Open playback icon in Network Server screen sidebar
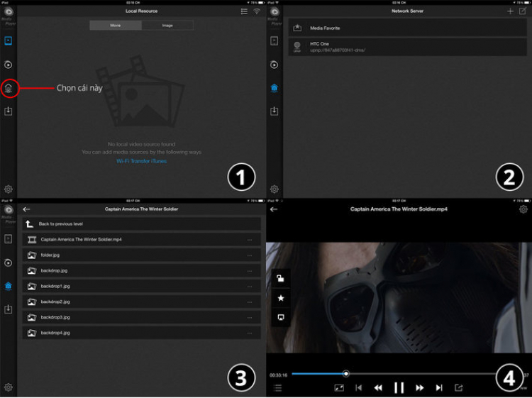 (x=274, y=65)
